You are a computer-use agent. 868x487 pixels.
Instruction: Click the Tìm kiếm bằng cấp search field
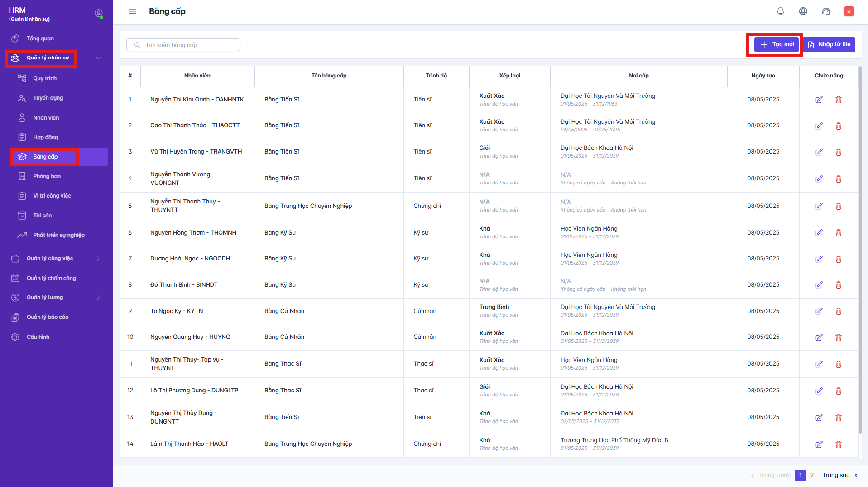click(x=183, y=45)
